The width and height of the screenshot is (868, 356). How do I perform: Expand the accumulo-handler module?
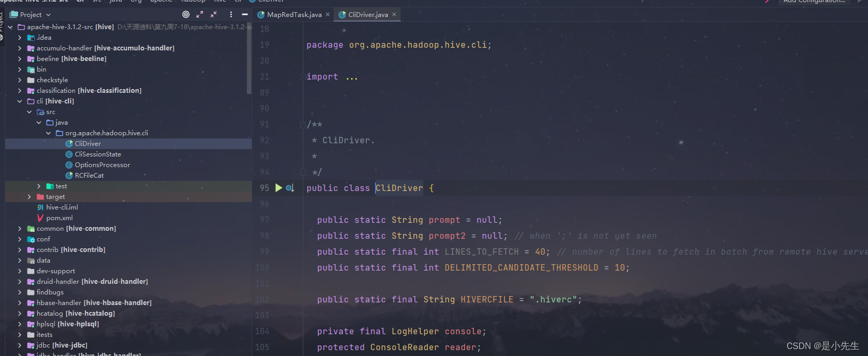tap(20, 48)
